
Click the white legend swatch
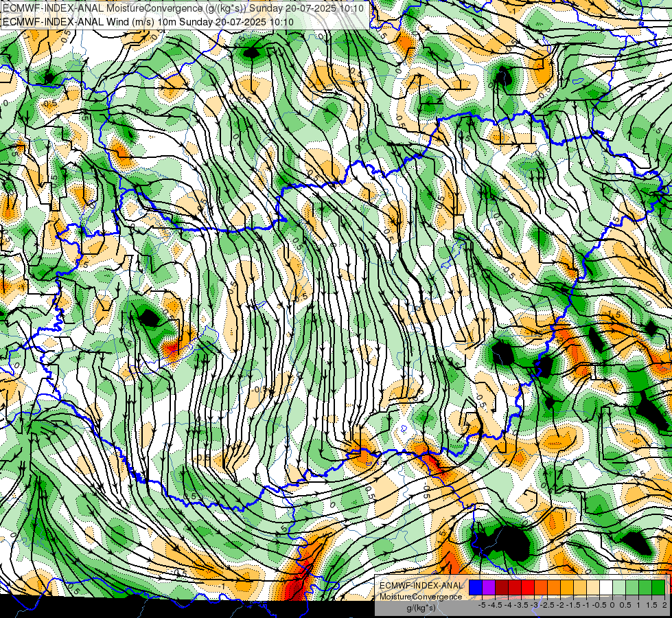[x=606, y=587]
